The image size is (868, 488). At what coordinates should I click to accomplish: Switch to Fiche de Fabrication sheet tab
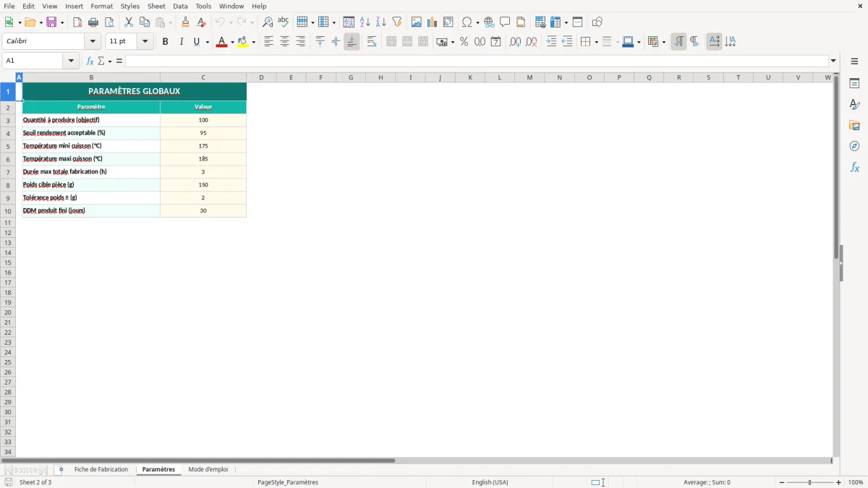click(101, 469)
